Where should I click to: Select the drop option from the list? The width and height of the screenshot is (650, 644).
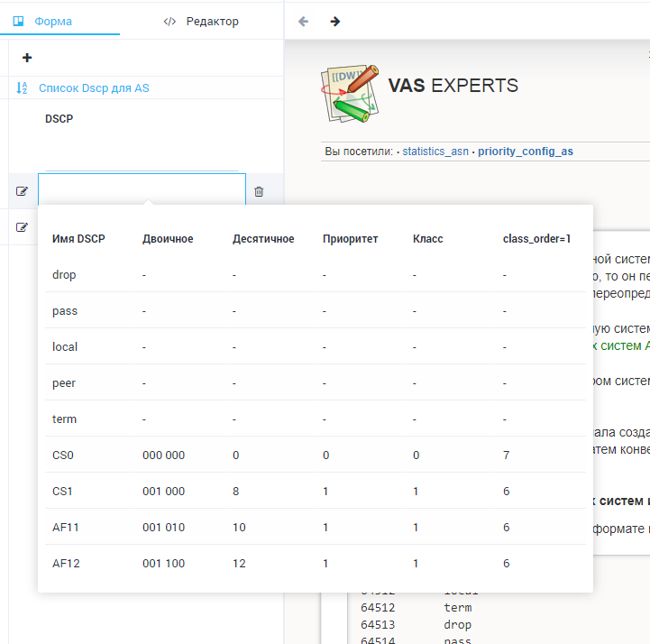point(65,274)
